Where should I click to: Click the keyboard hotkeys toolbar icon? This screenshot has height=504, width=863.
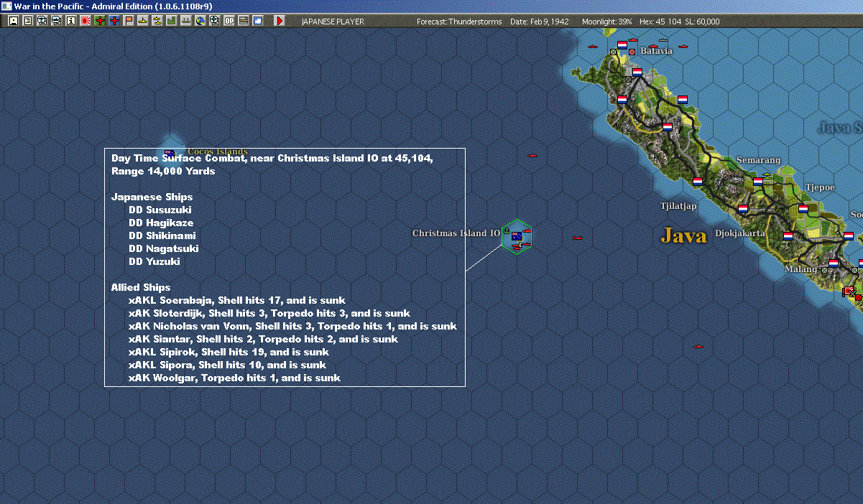[244, 21]
